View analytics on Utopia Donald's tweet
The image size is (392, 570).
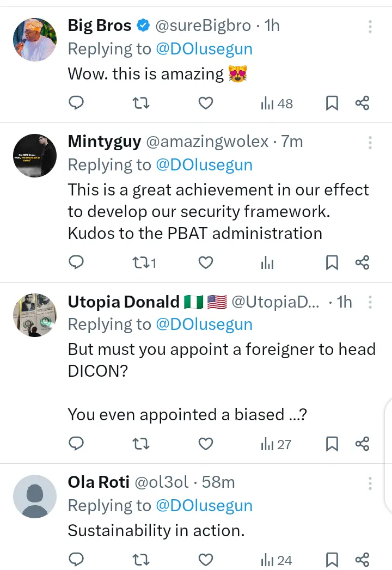[277, 444]
